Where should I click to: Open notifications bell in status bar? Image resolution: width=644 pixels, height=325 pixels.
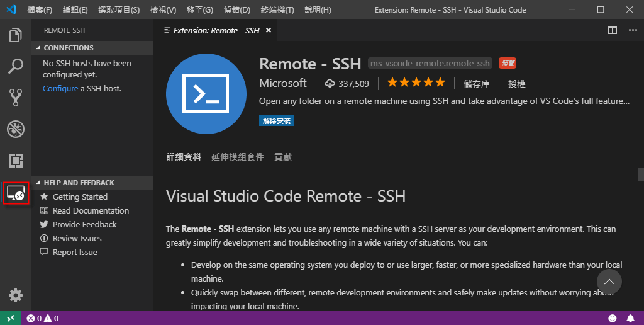[x=630, y=319]
